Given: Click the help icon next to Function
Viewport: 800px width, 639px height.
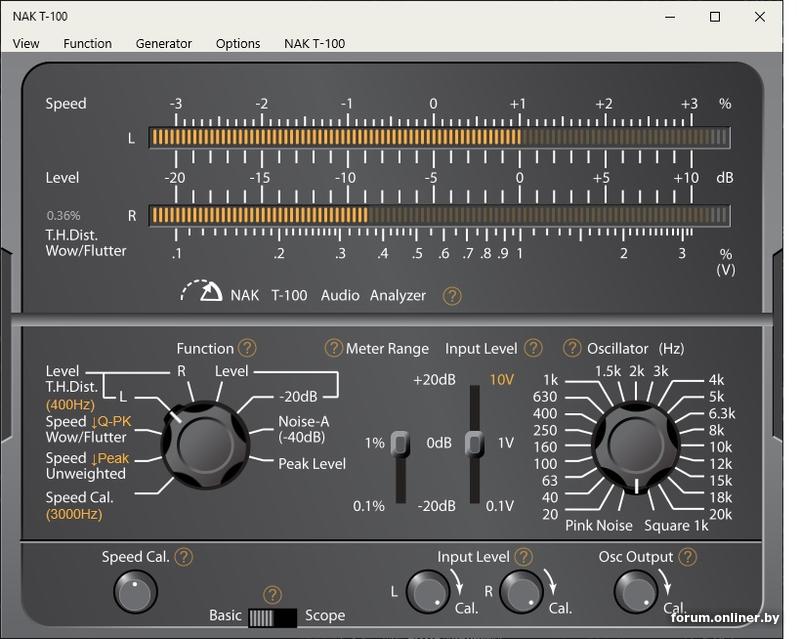Looking at the screenshot, I should pyautogui.click(x=247, y=348).
